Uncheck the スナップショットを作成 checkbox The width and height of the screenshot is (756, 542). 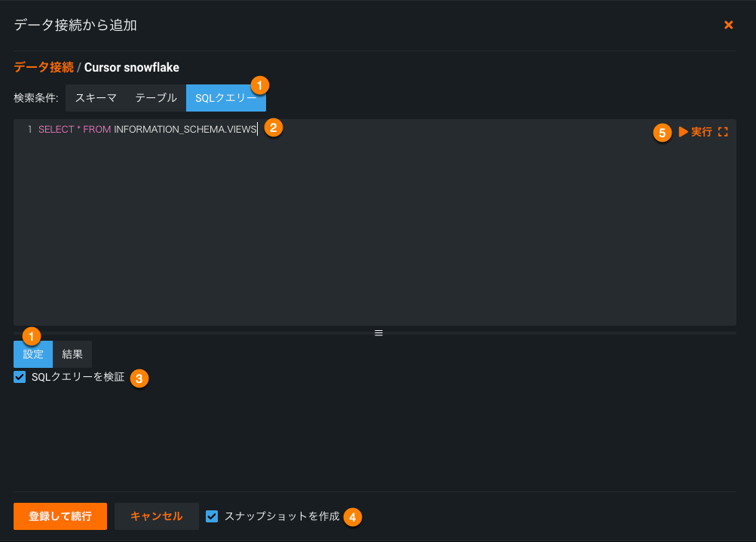click(212, 516)
